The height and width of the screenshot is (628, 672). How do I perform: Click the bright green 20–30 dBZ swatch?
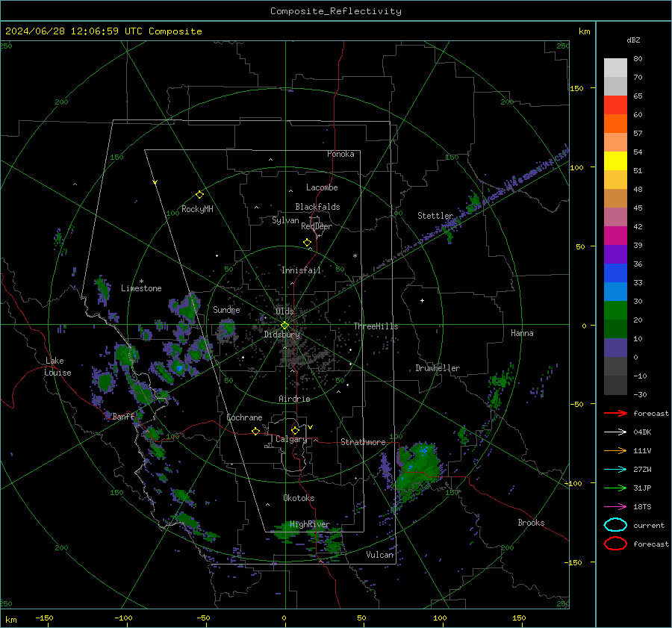point(615,311)
